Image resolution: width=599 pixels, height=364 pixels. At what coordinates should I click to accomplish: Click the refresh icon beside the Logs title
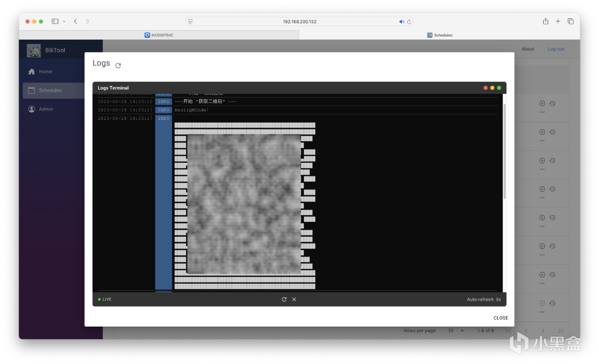point(118,66)
